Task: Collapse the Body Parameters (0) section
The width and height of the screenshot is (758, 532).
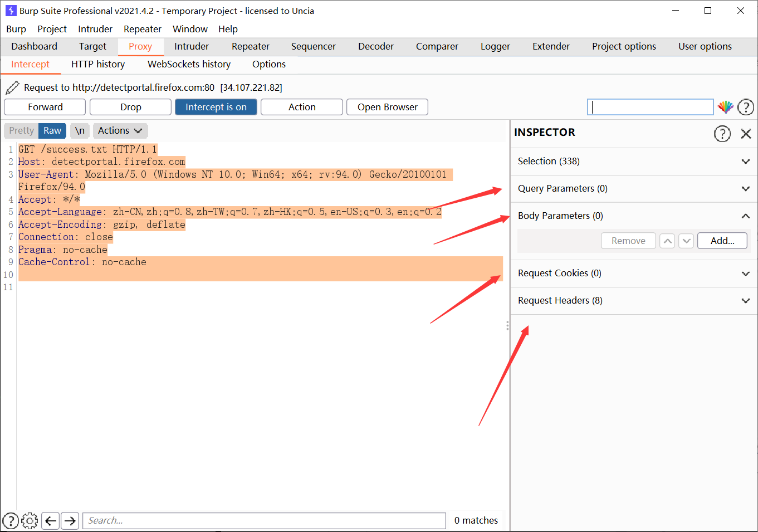Action: (634, 216)
